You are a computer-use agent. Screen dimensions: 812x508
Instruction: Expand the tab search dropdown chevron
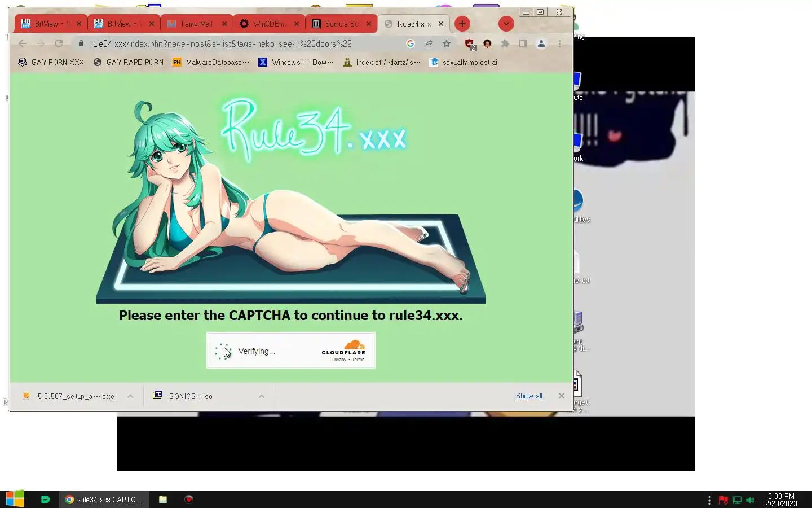(x=506, y=24)
